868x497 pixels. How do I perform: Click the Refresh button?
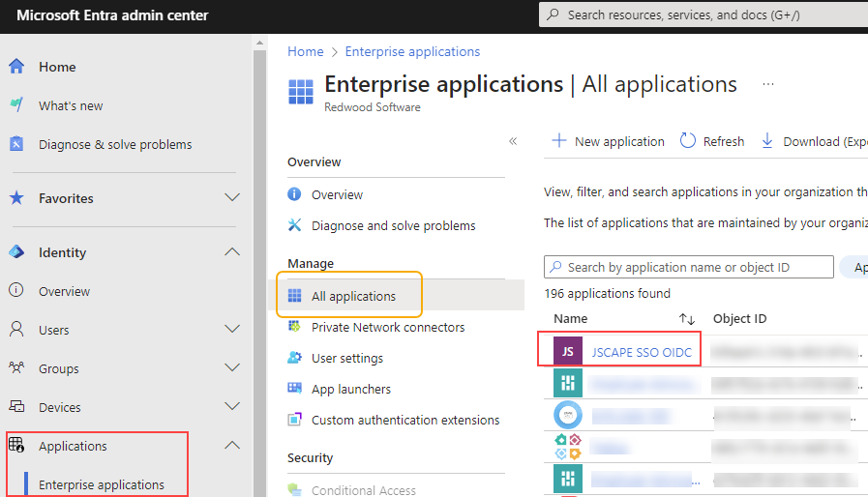click(712, 142)
